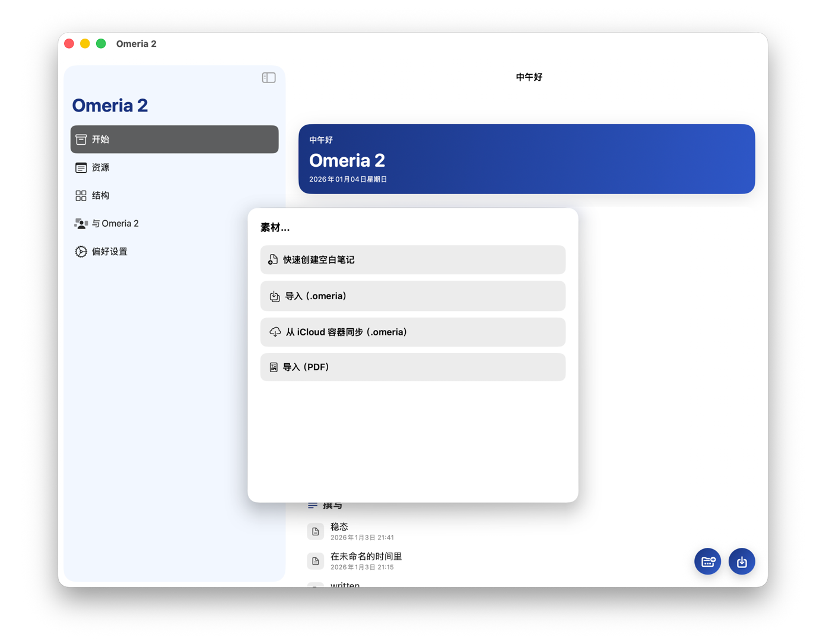Click the 结构 grid icon
This screenshot has width=826, height=644.
[x=81, y=195]
